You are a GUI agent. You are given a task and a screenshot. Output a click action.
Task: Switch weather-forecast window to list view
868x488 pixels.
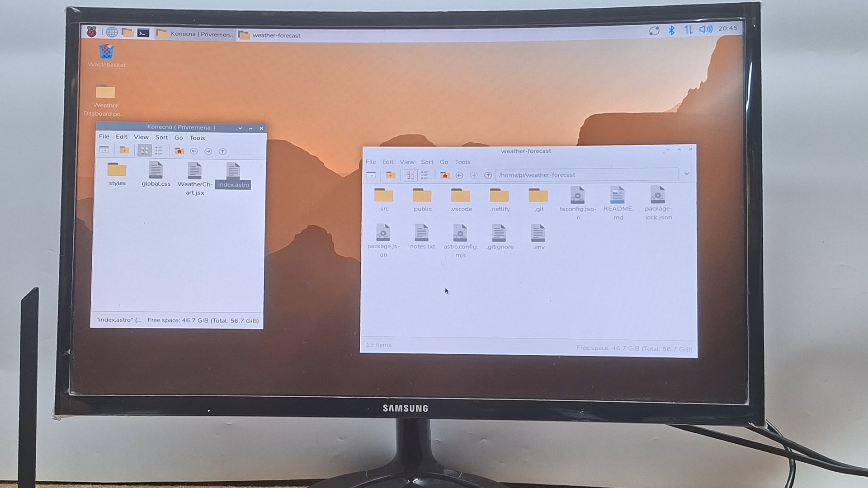point(425,175)
